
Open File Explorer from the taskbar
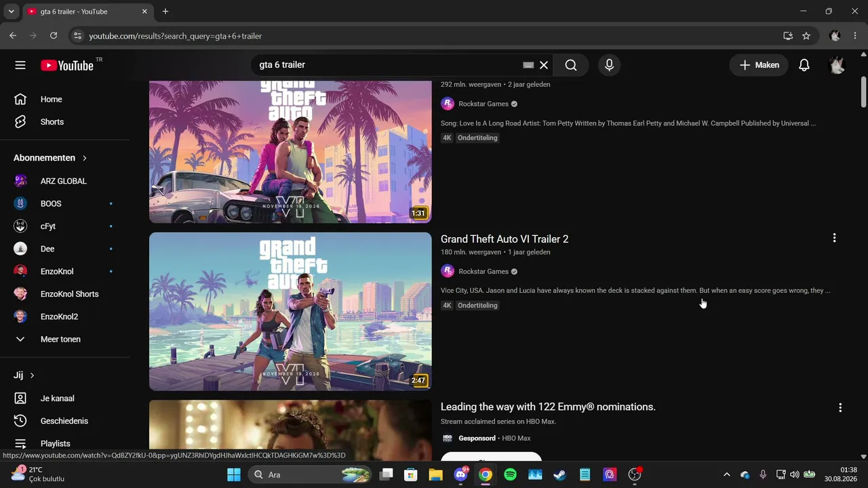435,474
